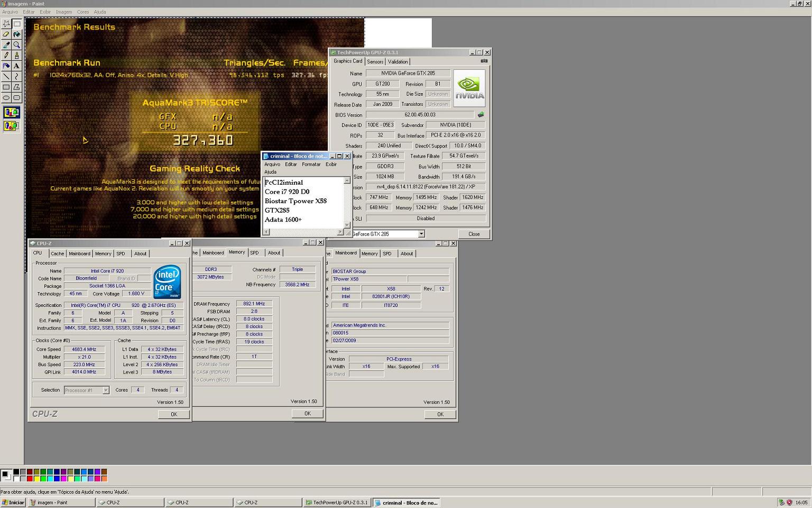
Task: Activate the Magnifier tool in Paint
Action: [x=17, y=45]
